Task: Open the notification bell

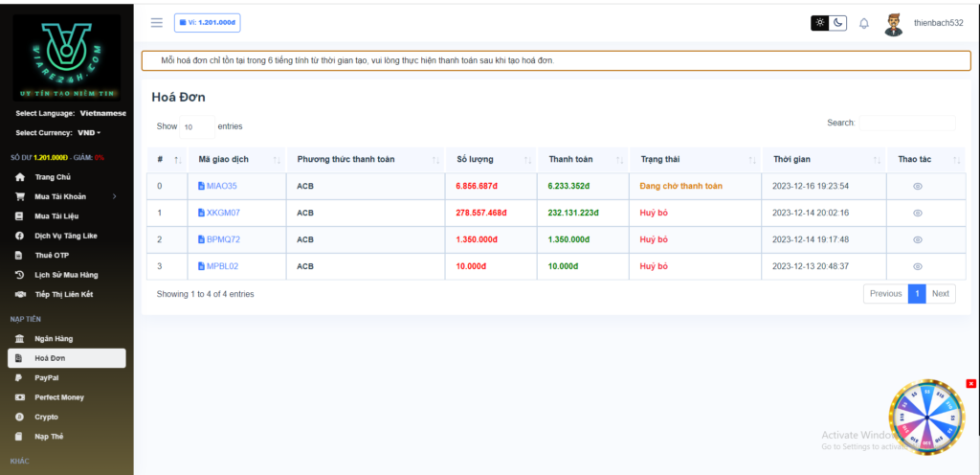Action: pos(864,23)
